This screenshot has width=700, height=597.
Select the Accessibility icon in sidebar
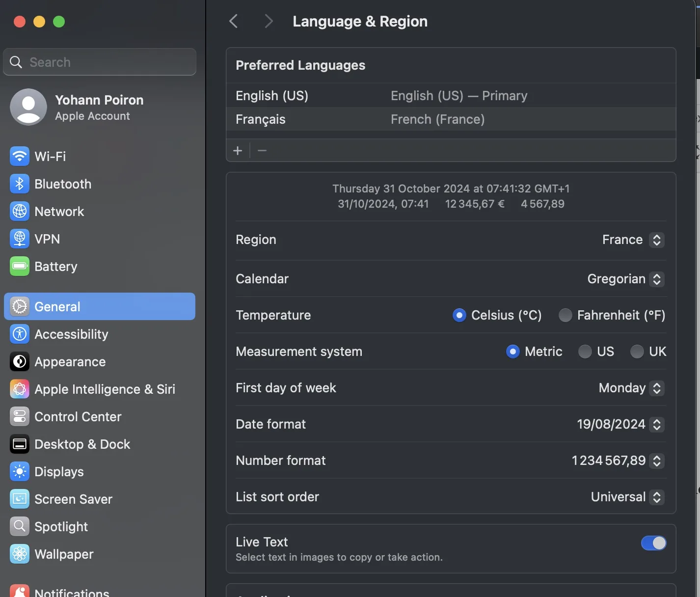click(20, 334)
